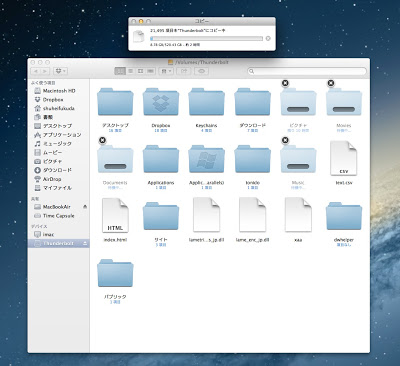Open the Keychains folder
The height and width of the screenshot is (366, 400).
[x=206, y=102]
